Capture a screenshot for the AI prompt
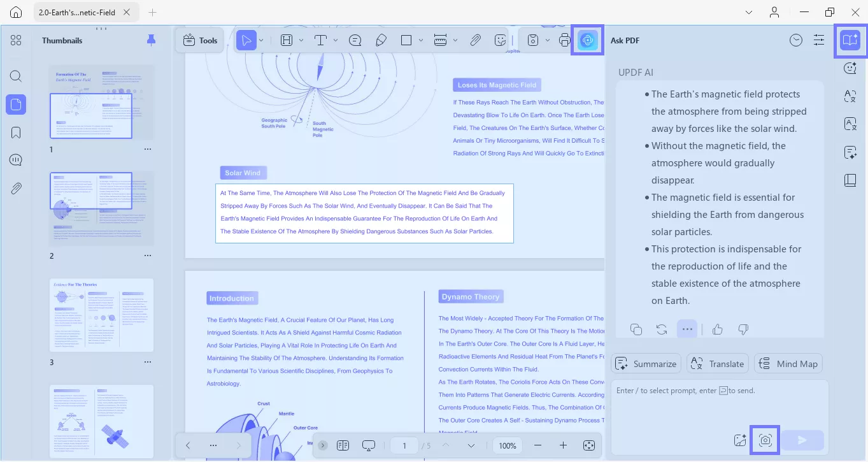The height and width of the screenshot is (462, 868). pos(765,440)
